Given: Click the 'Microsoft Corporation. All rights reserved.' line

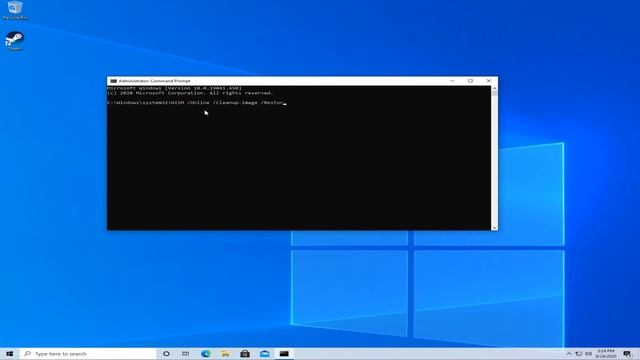Looking at the screenshot, I should [x=191, y=93].
